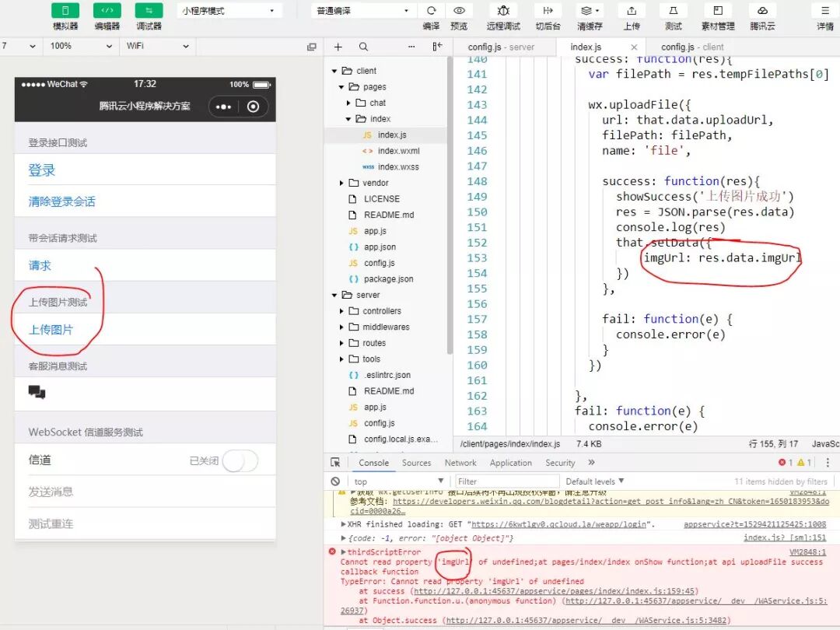Toggle the WebSocket channel switch
This screenshot has width=840, height=630.
pos(240,460)
